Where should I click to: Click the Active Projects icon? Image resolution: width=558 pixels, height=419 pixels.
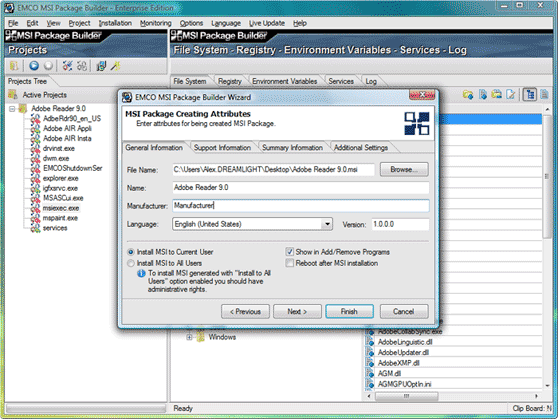(13, 95)
